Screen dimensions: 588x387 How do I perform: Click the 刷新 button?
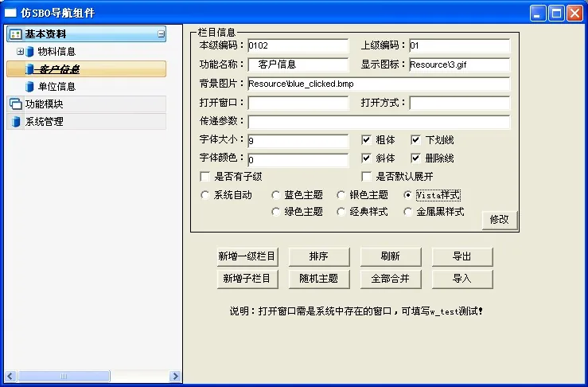pyautogui.click(x=391, y=256)
